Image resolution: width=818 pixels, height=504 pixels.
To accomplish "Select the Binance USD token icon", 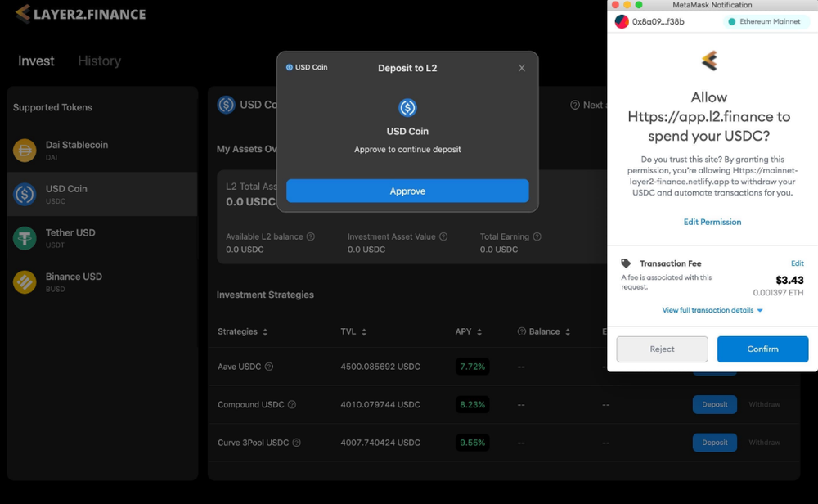I will [x=25, y=281].
